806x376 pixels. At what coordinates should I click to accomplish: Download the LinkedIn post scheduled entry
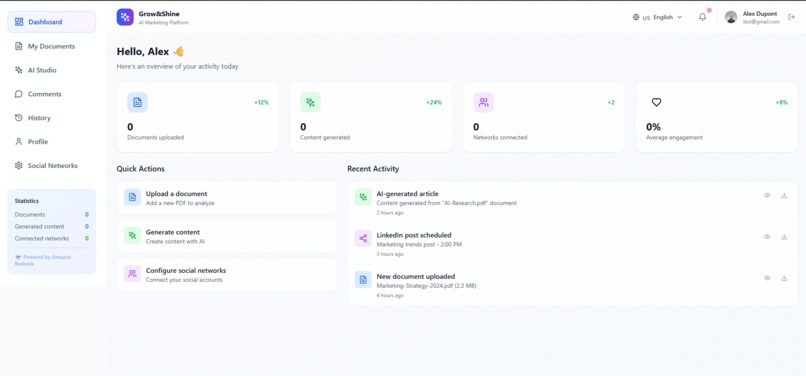pyautogui.click(x=784, y=237)
